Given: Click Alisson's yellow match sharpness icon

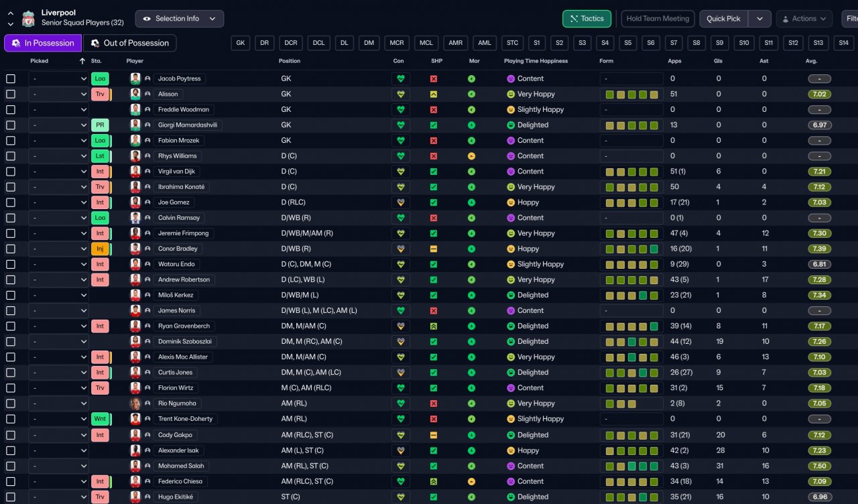Looking at the screenshot, I should click(x=434, y=94).
